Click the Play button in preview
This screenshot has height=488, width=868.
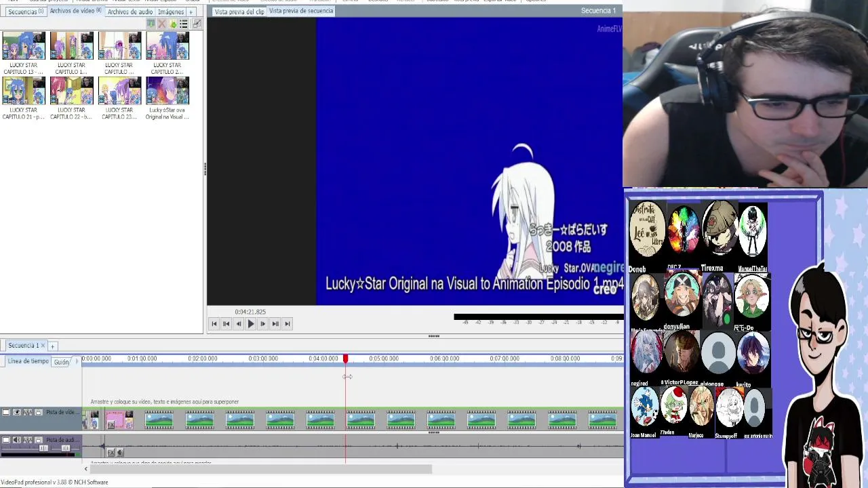coord(251,324)
